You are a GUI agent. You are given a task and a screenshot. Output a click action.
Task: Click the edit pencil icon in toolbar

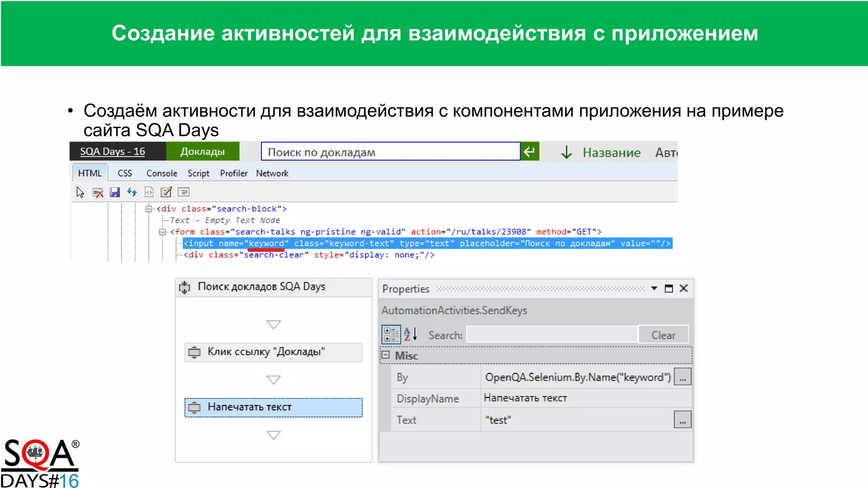pyautogui.click(x=166, y=192)
